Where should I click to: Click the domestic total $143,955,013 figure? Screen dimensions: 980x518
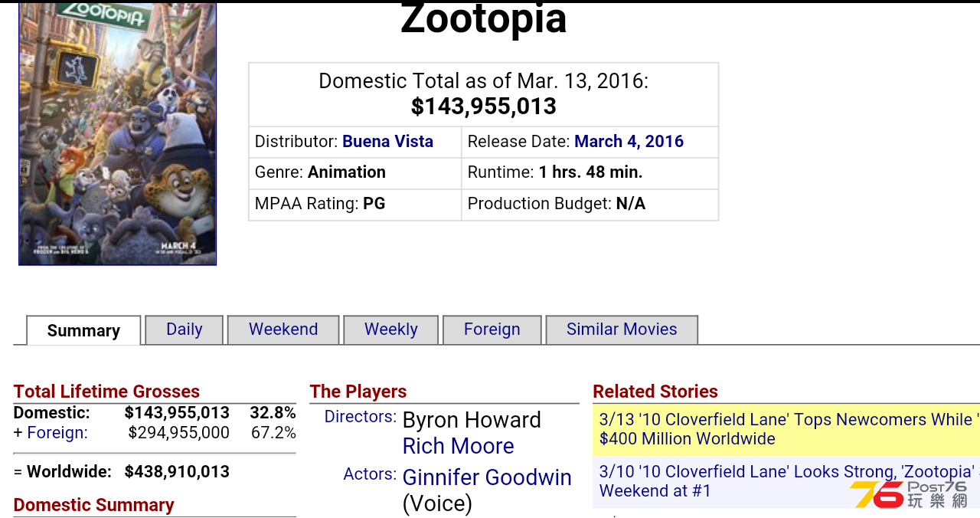[x=484, y=107]
